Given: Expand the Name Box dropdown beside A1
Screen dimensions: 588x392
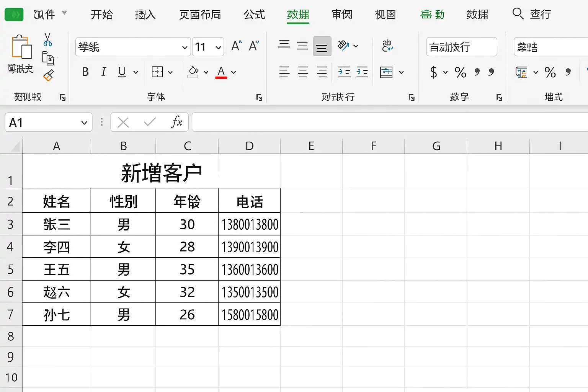Looking at the screenshot, I should (84, 123).
